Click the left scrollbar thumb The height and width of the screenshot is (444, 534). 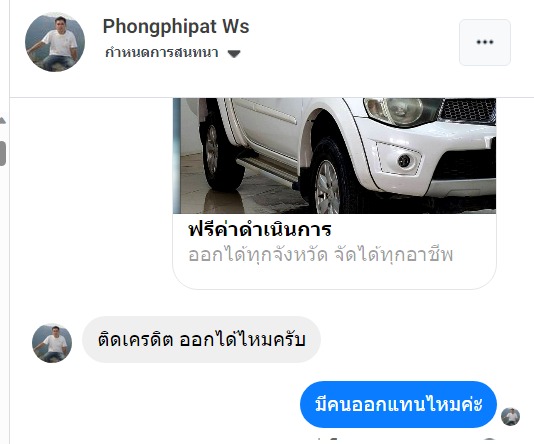(3, 153)
